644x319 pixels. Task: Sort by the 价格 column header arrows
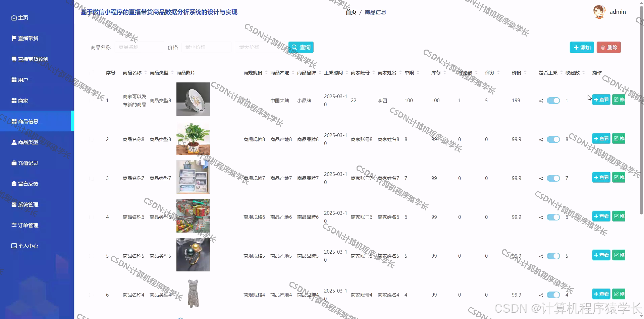(x=525, y=73)
